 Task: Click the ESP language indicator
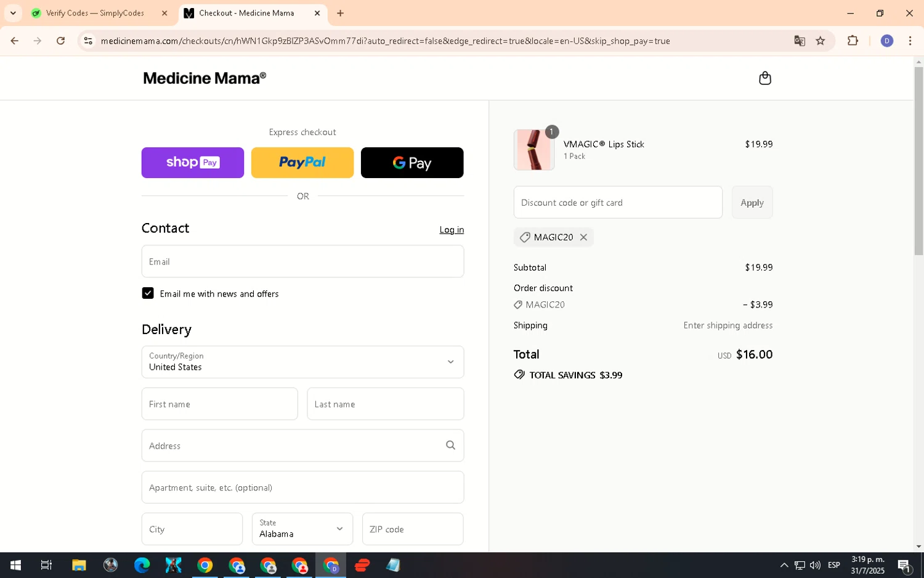[834, 565]
